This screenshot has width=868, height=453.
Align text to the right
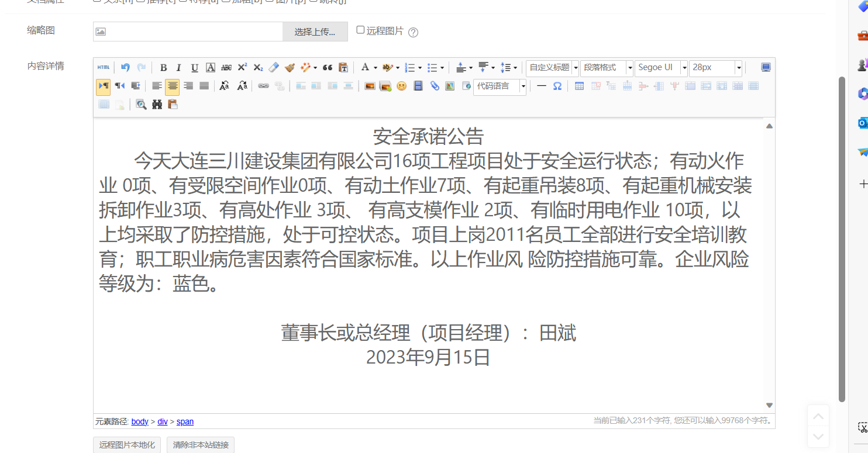(x=188, y=86)
